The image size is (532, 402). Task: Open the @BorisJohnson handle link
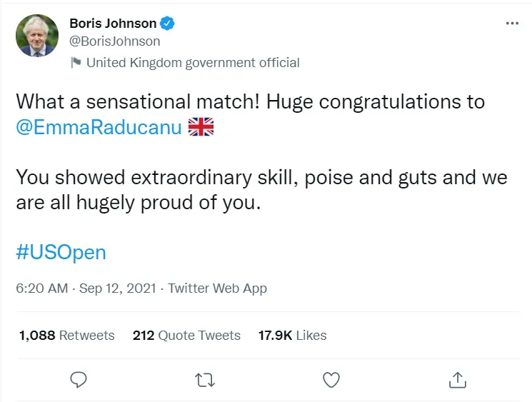point(114,41)
